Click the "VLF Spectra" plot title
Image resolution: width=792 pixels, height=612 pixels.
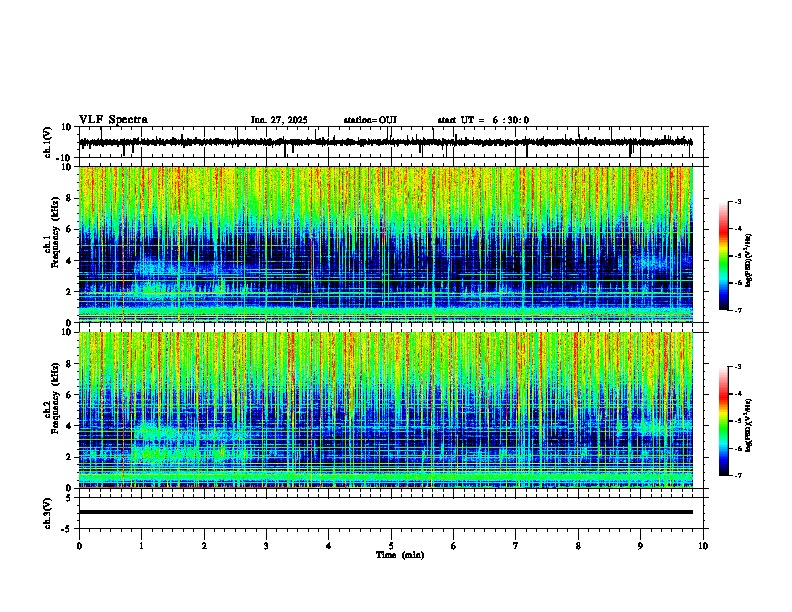[x=113, y=120]
